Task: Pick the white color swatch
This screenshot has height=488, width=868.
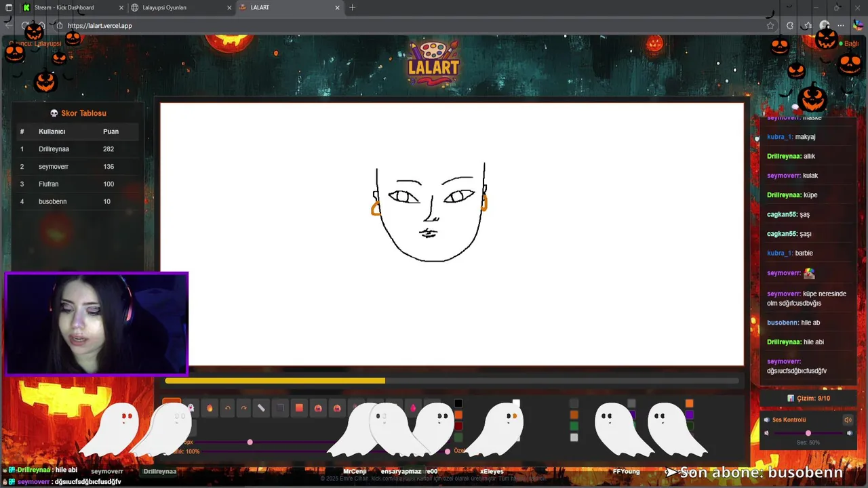Action: pyautogui.click(x=516, y=404)
